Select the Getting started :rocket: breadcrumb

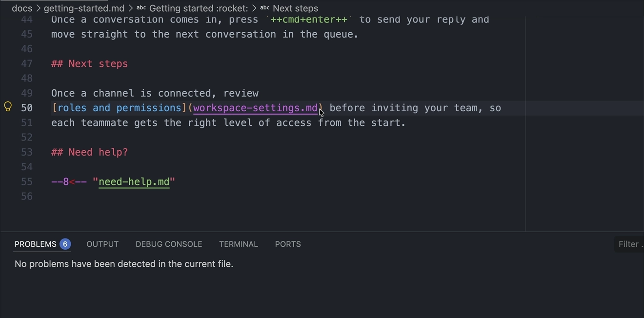pos(199,8)
